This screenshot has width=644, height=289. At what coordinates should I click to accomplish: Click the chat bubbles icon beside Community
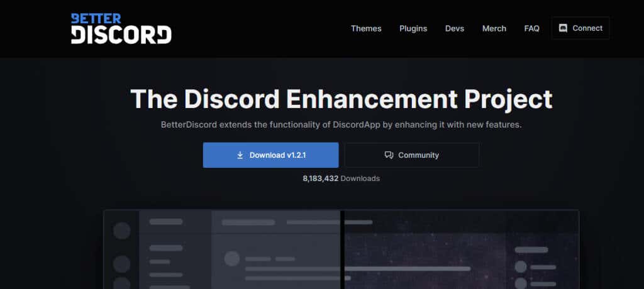(389, 155)
